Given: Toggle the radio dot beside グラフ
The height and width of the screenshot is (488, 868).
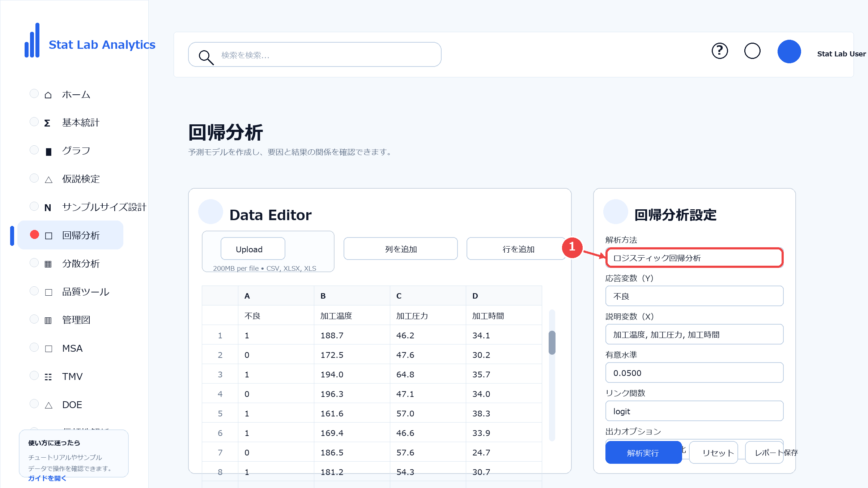Looking at the screenshot, I should click(x=34, y=150).
